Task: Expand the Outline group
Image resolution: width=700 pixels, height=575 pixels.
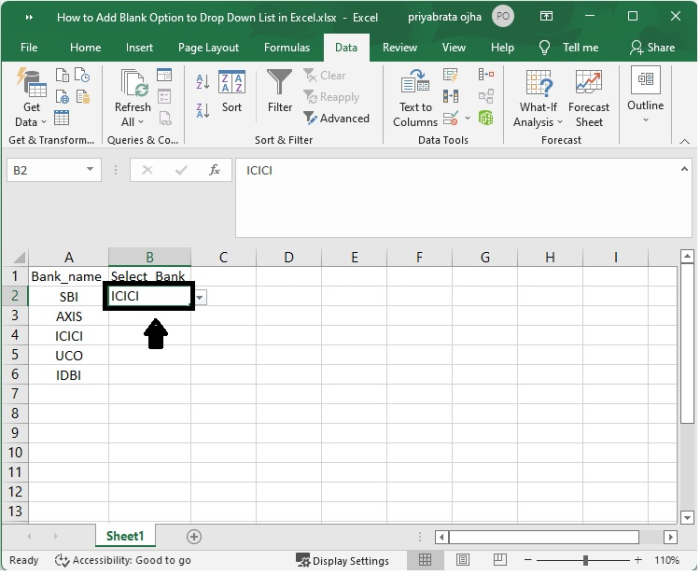Action: click(x=646, y=95)
